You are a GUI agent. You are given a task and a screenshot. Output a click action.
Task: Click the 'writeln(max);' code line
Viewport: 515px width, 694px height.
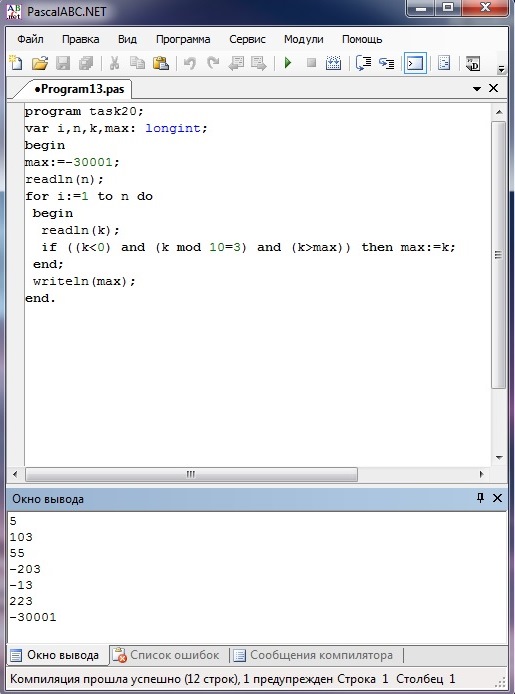pyautogui.click(x=84, y=281)
